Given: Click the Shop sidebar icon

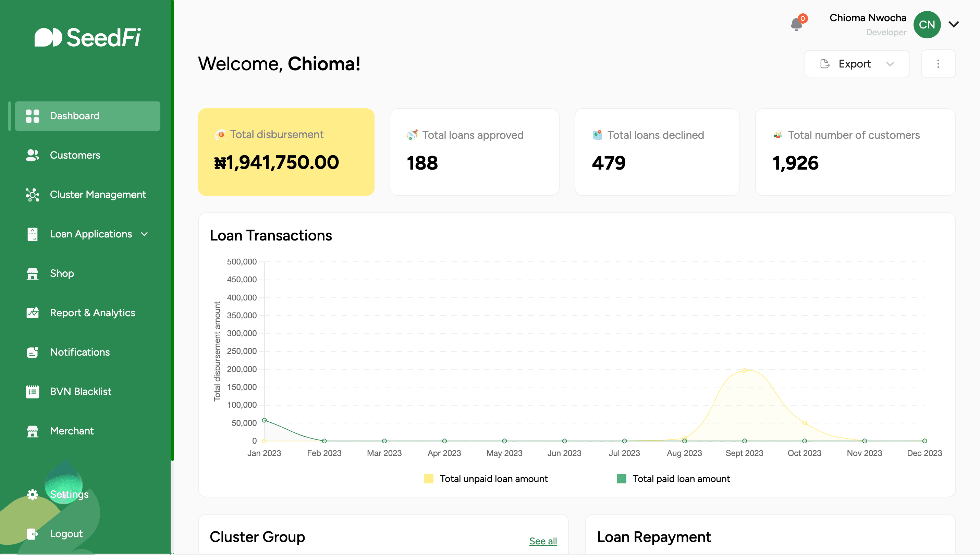Looking at the screenshot, I should pos(32,273).
